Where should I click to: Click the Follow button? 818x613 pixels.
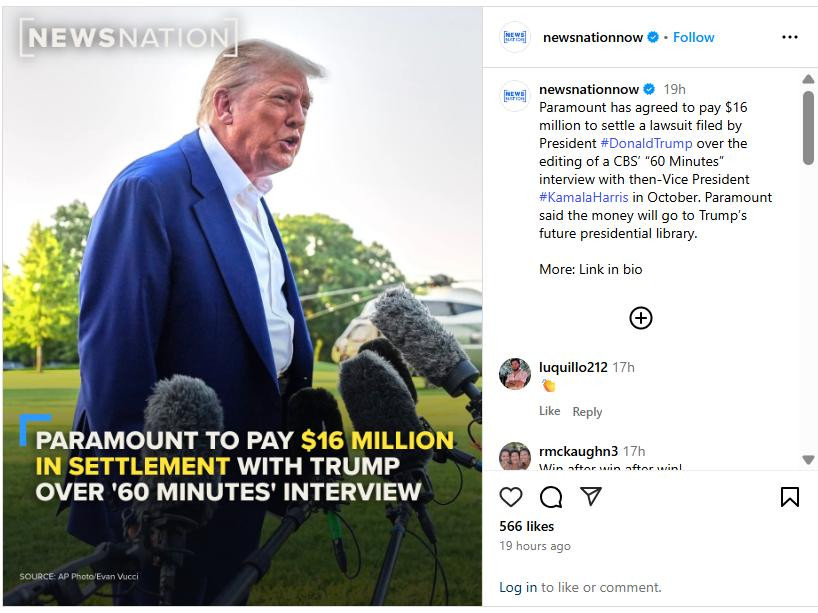point(693,37)
